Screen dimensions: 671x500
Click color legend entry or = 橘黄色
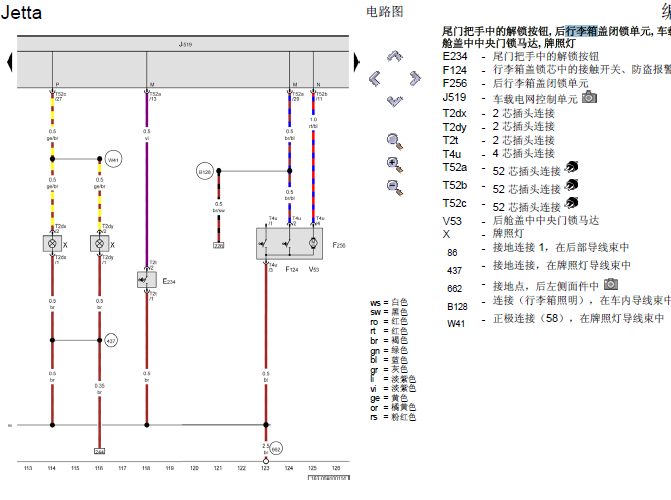[x=393, y=407]
